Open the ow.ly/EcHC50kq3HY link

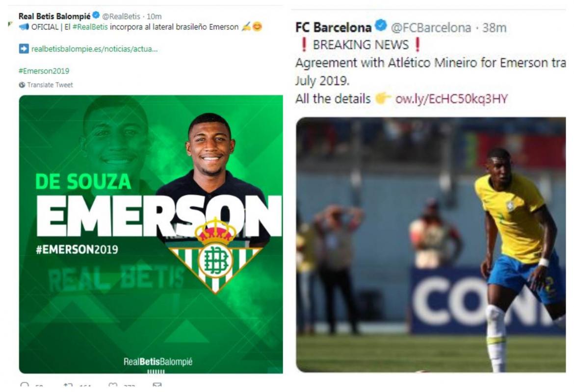tap(451, 98)
